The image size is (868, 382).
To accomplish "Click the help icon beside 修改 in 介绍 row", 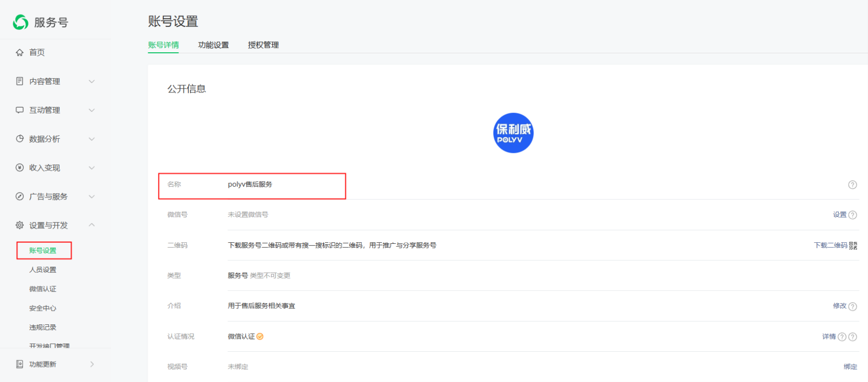I will click(853, 306).
